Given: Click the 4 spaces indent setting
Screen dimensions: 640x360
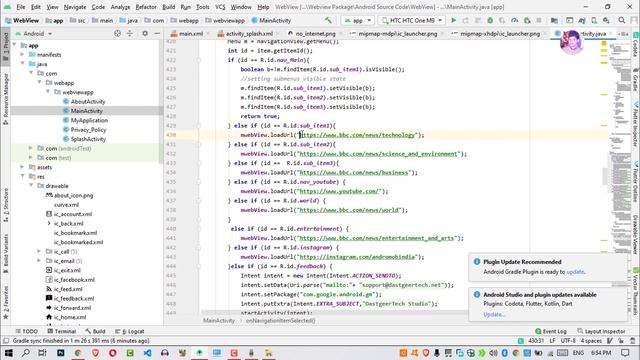Looking at the screenshot, I should 591,341.
